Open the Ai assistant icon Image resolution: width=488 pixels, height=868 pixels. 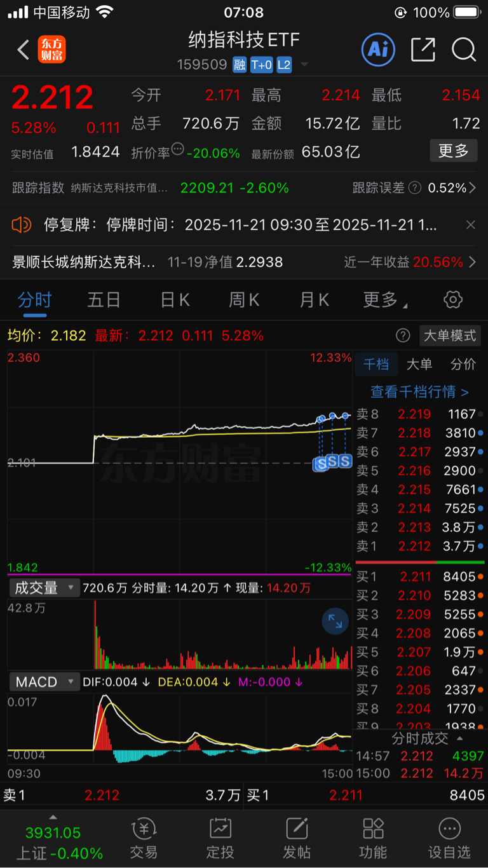tap(378, 50)
